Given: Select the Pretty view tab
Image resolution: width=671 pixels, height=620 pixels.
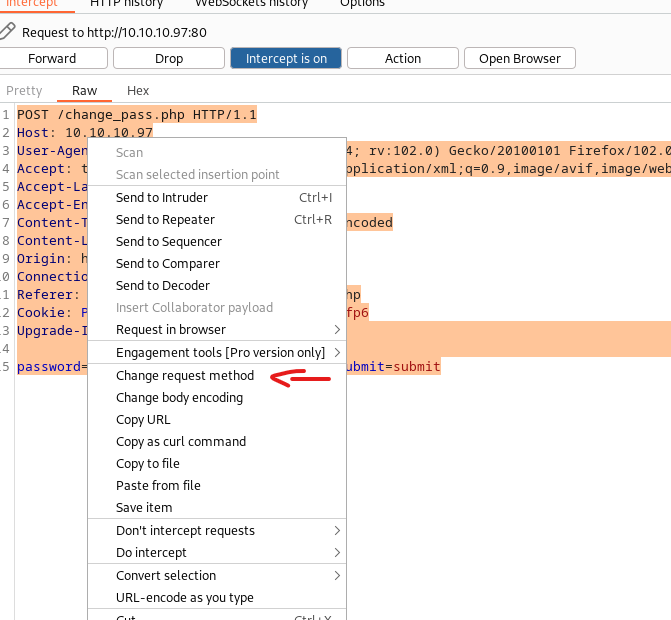Looking at the screenshot, I should [24, 91].
